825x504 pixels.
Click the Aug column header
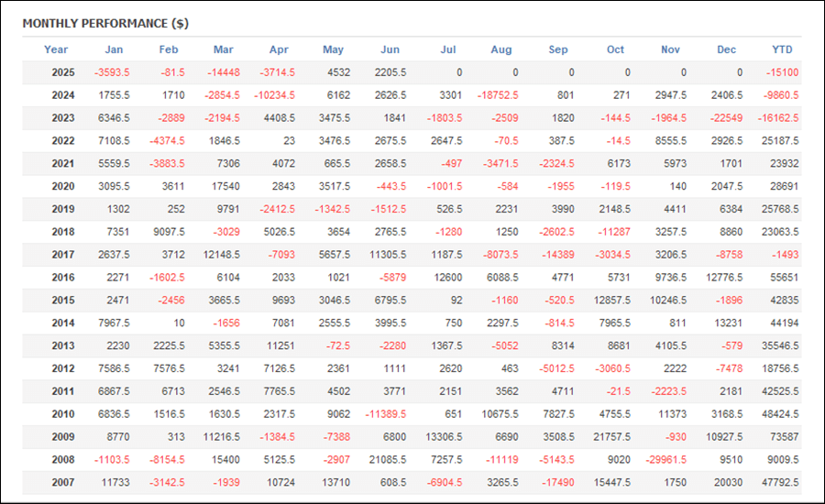[x=500, y=49]
